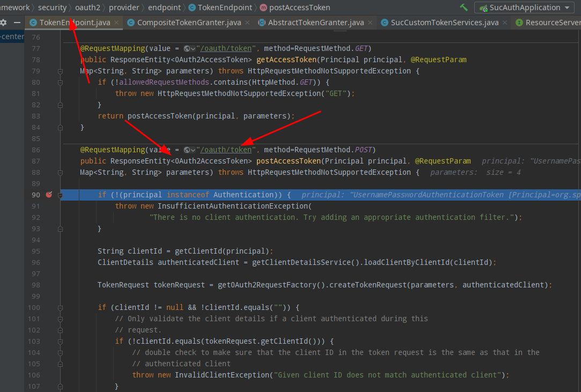Click the @RequestMapping annotation on line 86
The height and width of the screenshot is (392, 581).
113,150
